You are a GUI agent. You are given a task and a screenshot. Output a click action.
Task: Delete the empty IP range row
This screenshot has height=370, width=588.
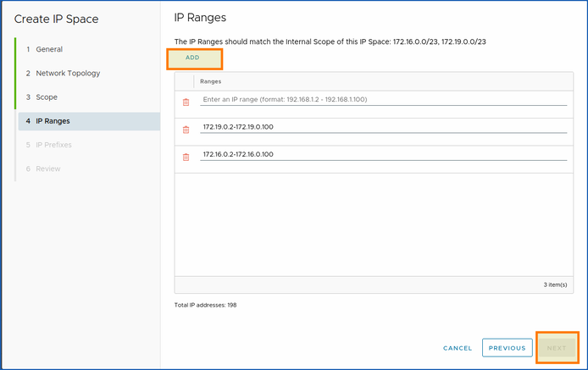point(186,102)
